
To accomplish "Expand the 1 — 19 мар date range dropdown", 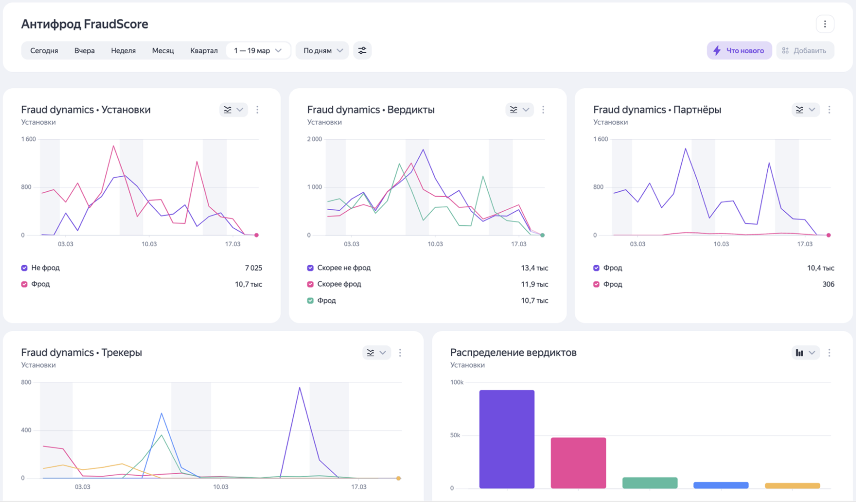I will click(x=258, y=50).
